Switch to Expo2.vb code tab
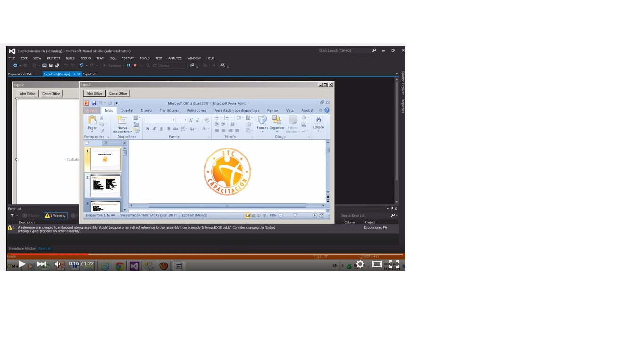This screenshot has height=362, width=644. [90, 74]
